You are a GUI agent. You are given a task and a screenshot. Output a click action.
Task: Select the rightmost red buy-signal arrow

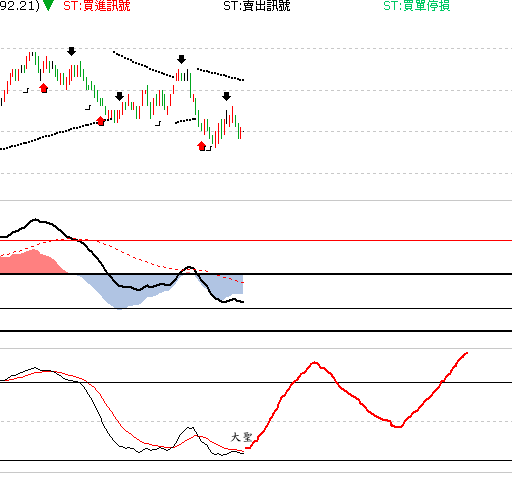pyautogui.click(x=202, y=146)
